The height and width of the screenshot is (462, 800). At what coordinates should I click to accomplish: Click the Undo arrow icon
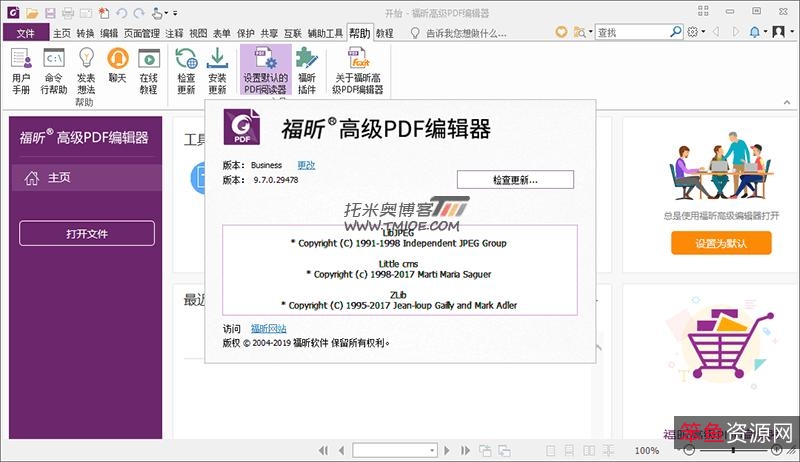[121, 13]
